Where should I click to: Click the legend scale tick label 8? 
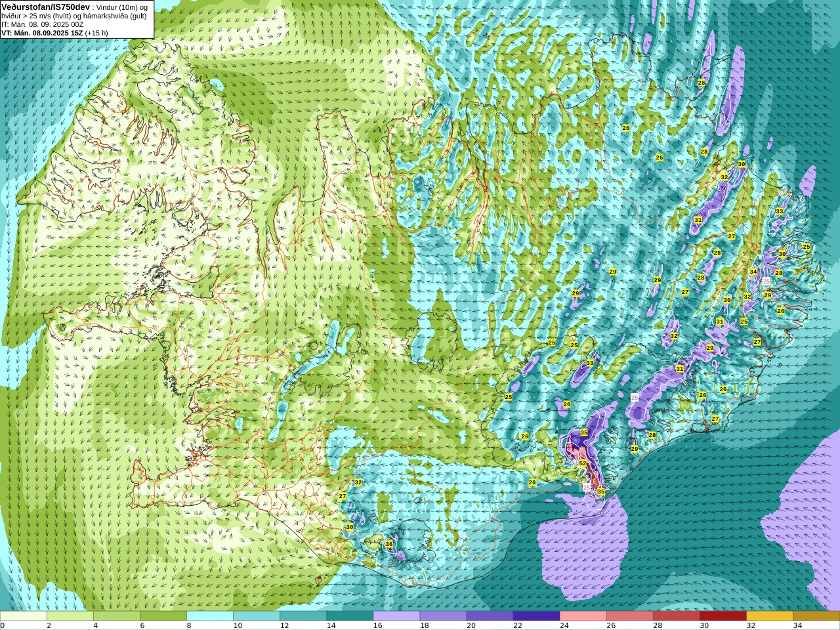[x=188, y=625]
